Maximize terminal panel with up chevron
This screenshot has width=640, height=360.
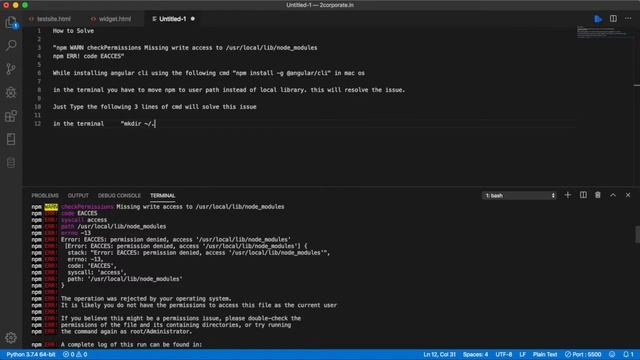613,195
